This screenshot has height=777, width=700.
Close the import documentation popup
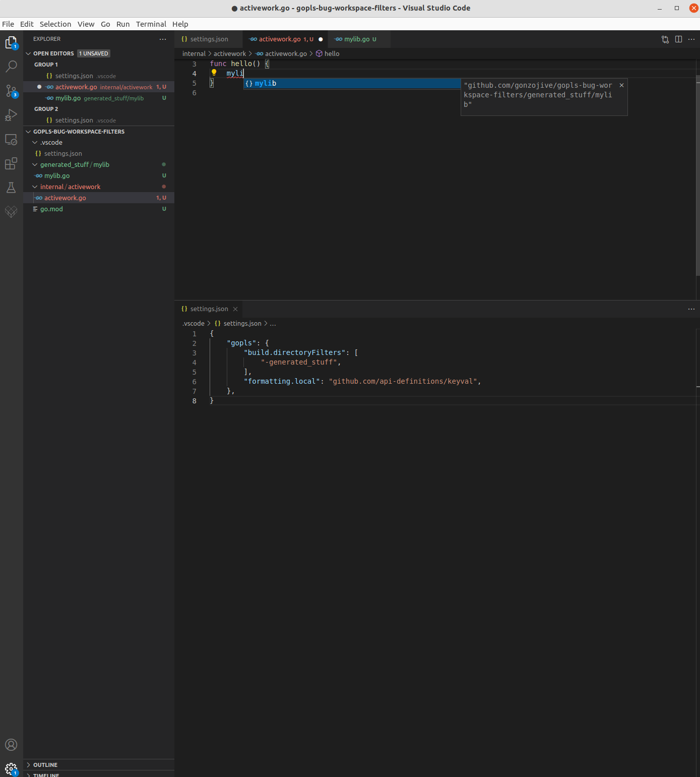(x=621, y=85)
